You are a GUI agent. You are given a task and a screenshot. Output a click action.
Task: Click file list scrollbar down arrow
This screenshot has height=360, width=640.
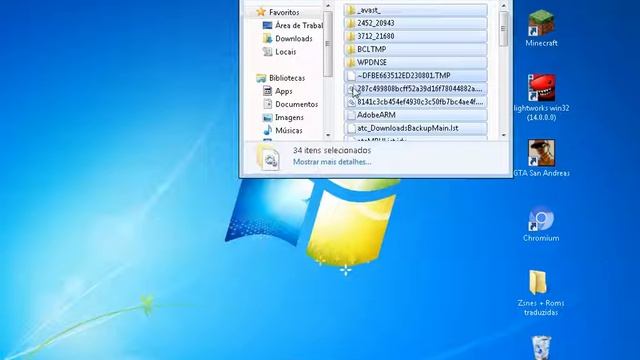(x=504, y=135)
